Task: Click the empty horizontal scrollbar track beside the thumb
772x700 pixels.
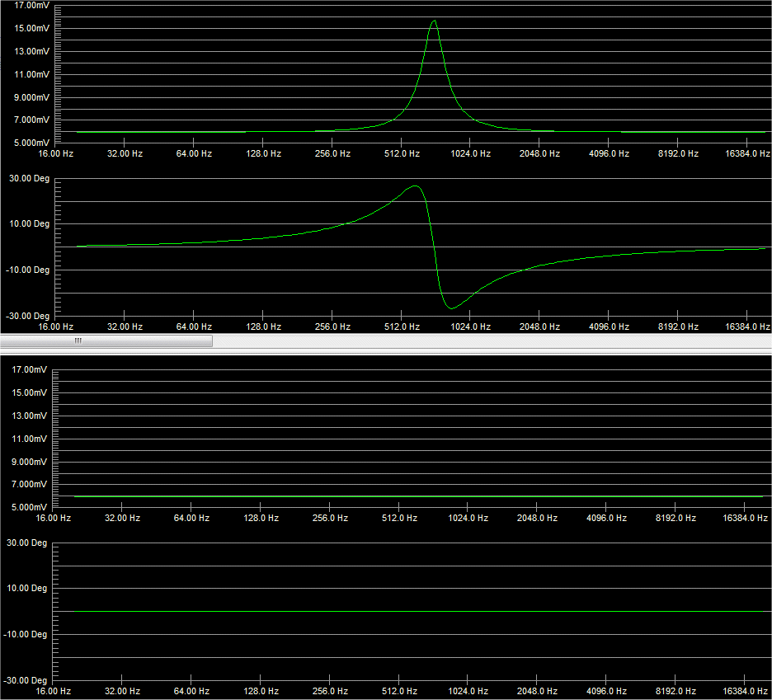Action: coord(492,341)
